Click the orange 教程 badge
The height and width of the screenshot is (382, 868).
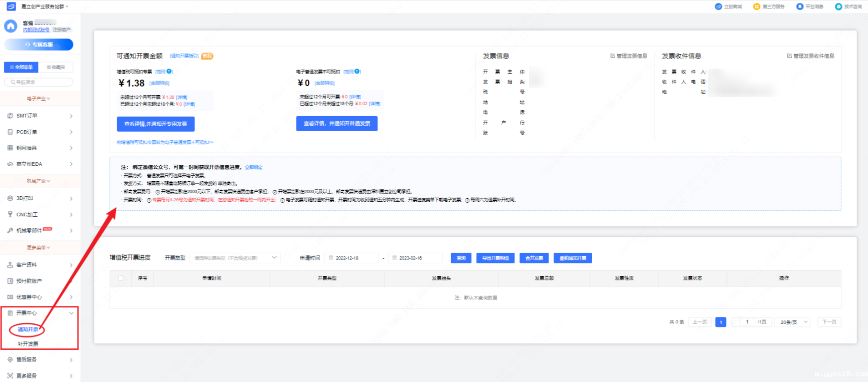point(207,56)
